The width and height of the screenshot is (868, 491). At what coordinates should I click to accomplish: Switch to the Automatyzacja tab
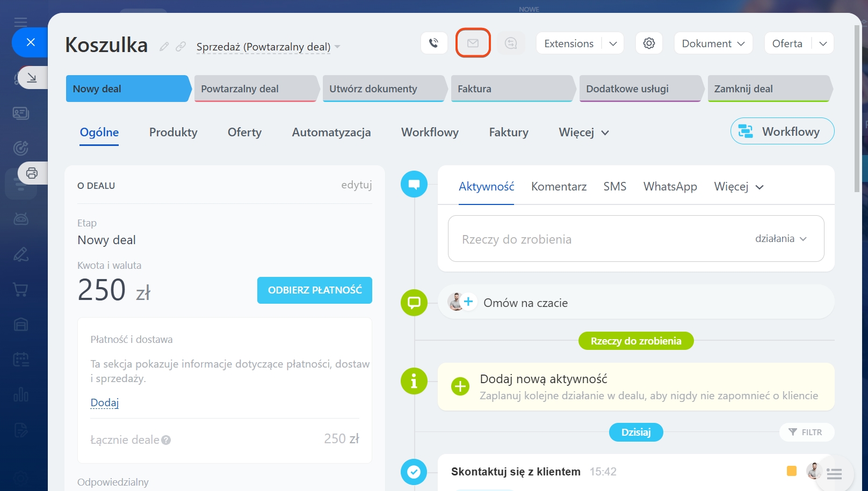pyautogui.click(x=331, y=133)
